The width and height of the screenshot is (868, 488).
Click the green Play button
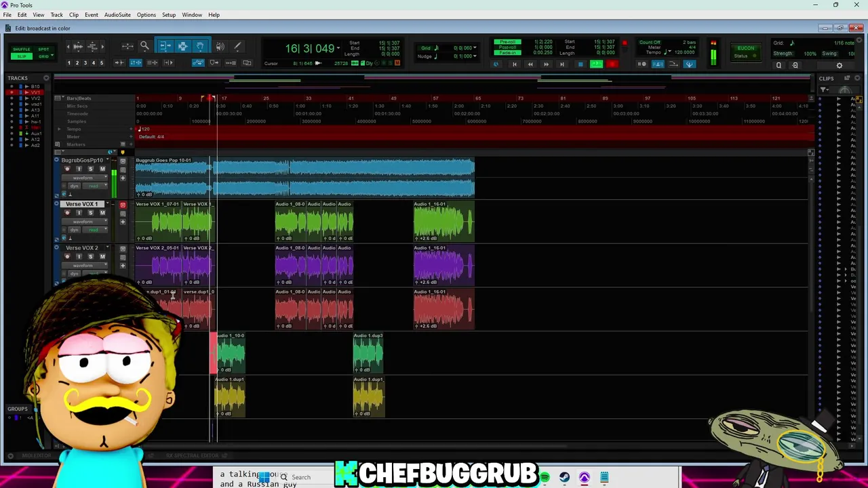[596, 64]
